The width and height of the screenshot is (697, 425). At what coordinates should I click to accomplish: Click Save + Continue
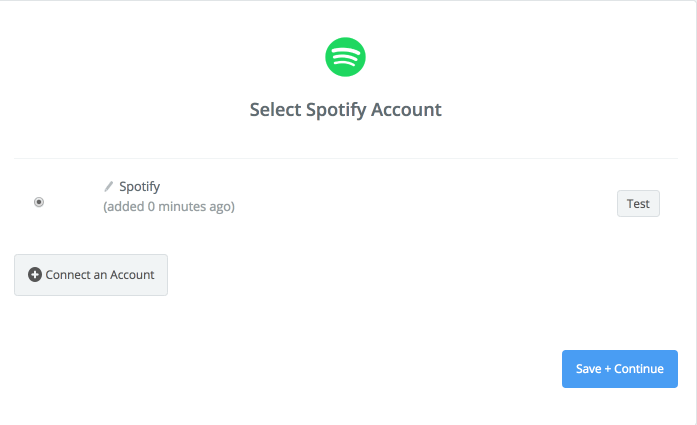click(620, 369)
